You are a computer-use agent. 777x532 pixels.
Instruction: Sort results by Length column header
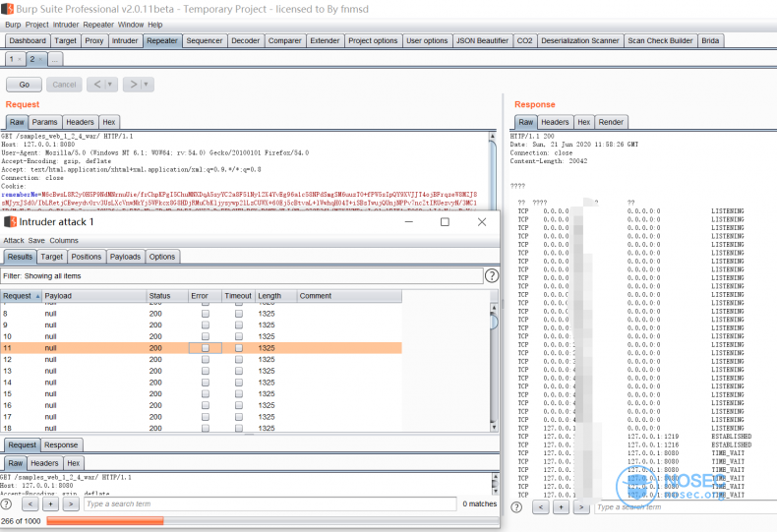pos(276,296)
